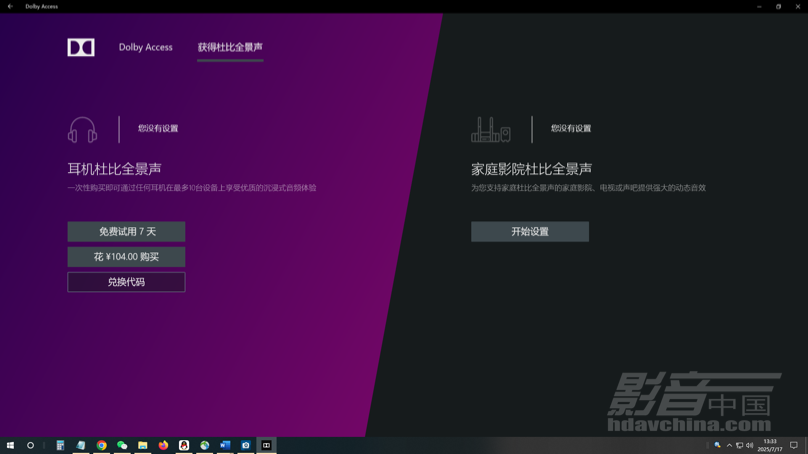Image resolution: width=808 pixels, height=454 pixels.
Task: Click the 兑换代码 button
Action: pyautogui.click(x=126, y=282)
